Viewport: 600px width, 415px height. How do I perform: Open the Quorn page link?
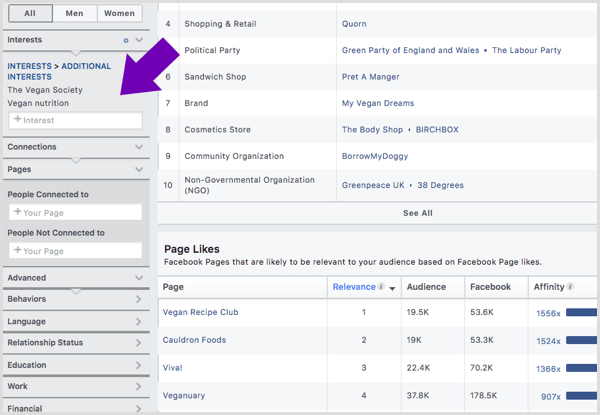(354, 24)
